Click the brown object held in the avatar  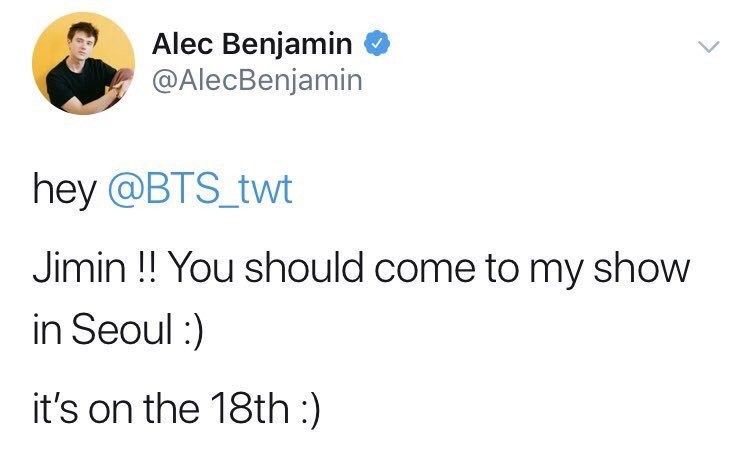(x=121, y=79)
